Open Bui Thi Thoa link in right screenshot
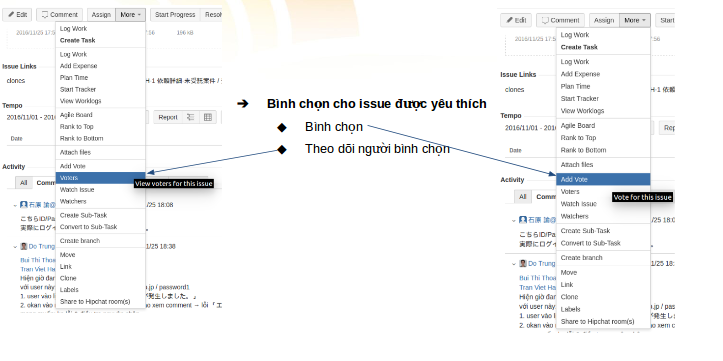This screenshot has width=723, height=361. point(538,278)
